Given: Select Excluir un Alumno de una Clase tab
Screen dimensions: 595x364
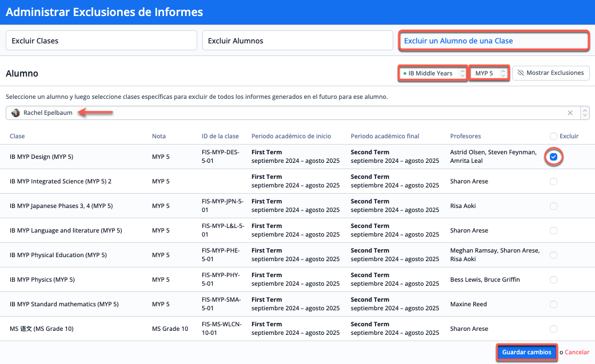Looking at the screenshot, I should [494, 41].
